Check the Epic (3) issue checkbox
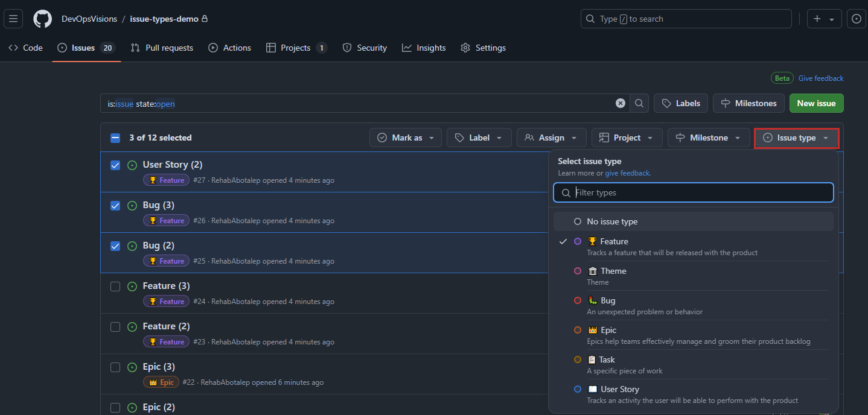 pyautogui.click(x=115, y=367)
